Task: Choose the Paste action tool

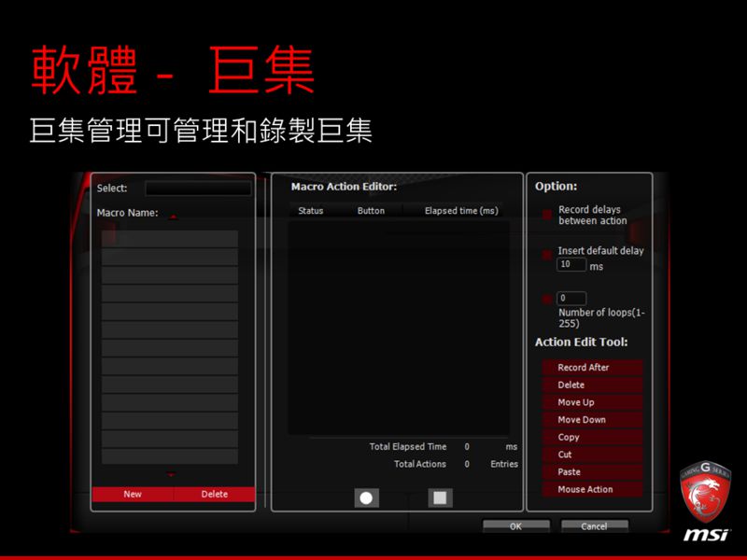Action: tap(592, 472)
